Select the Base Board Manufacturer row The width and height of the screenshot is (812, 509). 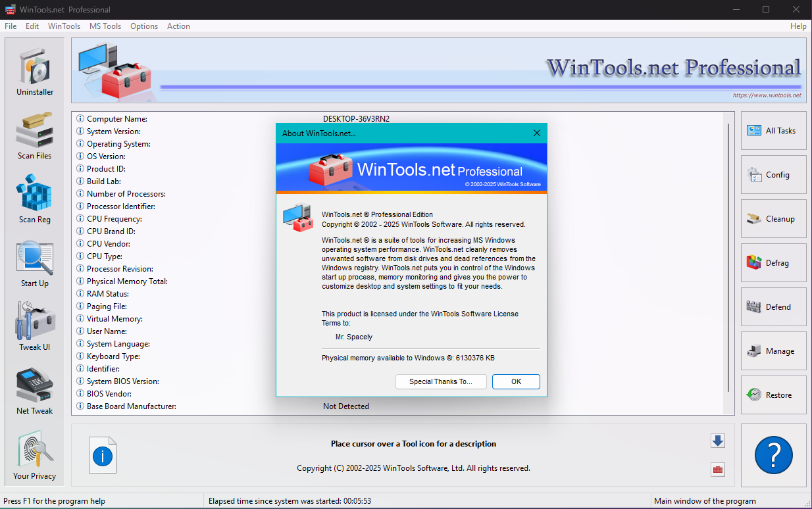click(x=398, y=406)
